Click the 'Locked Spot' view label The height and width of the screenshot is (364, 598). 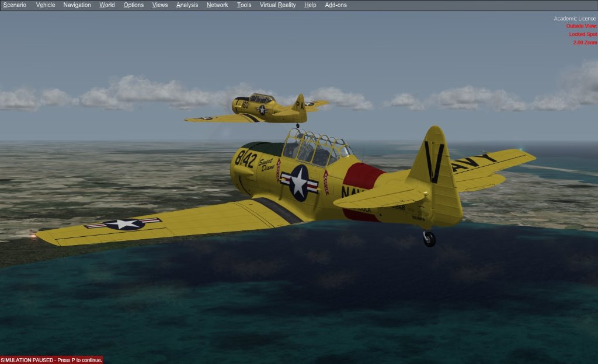[583, 34]
